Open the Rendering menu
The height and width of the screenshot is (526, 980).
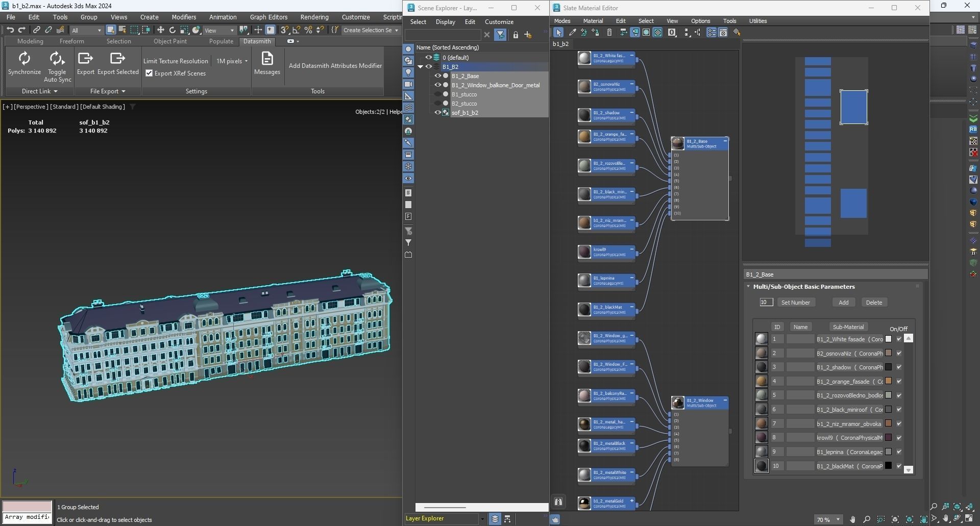click(314, 17)
